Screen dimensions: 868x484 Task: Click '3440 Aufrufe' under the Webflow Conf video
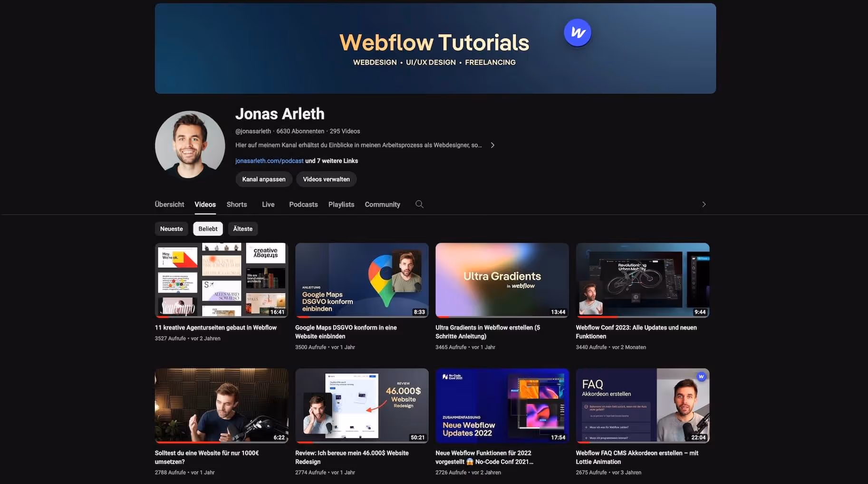point(591,347)
